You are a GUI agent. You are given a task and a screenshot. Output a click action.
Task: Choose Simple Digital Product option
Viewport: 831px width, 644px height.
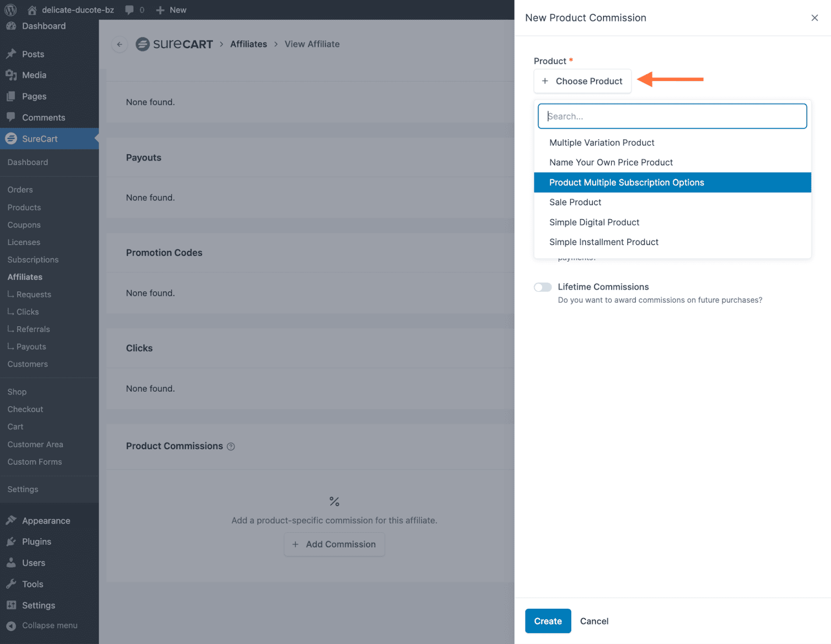tap(594, 222)
